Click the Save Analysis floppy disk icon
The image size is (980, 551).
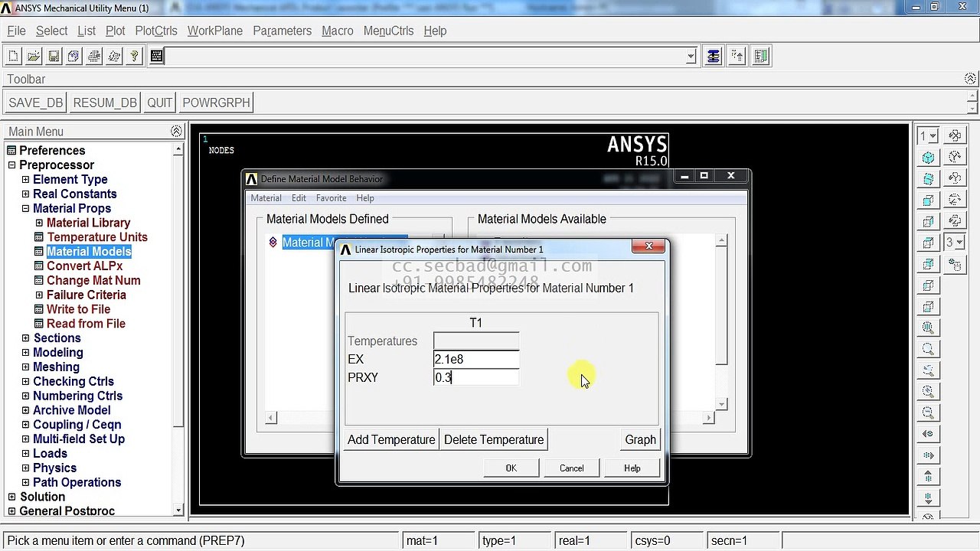[x=54, y=56]
